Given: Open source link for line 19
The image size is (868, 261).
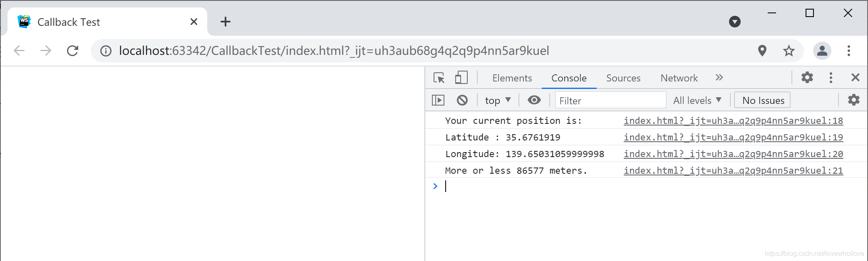Looking at the screenshot, I should coord(733,137).
